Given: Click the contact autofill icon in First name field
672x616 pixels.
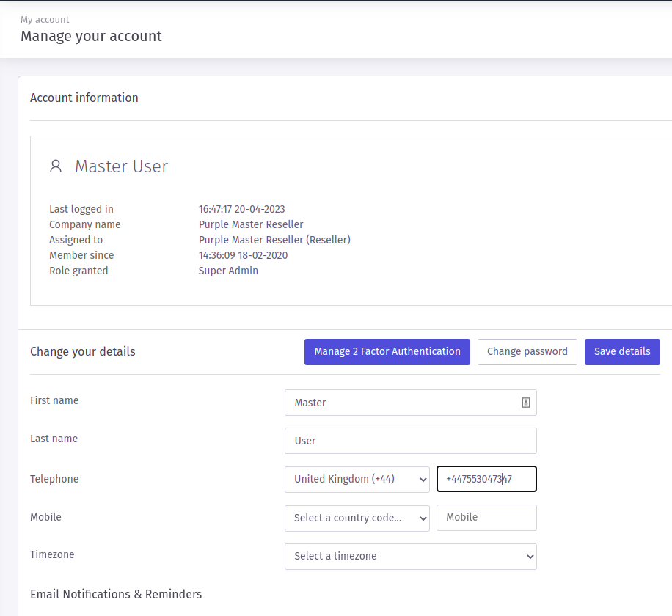Looking at the screenshot, I should 526,403.
